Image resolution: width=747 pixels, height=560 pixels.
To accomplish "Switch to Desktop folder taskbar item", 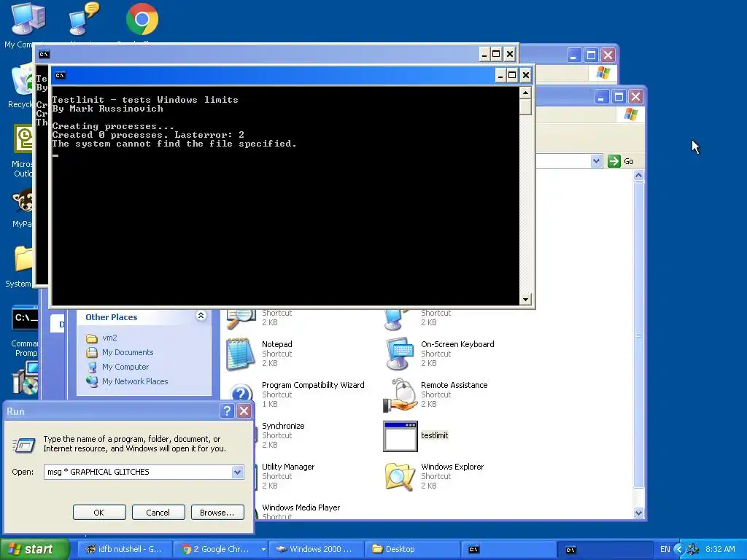I will point(411,549).
